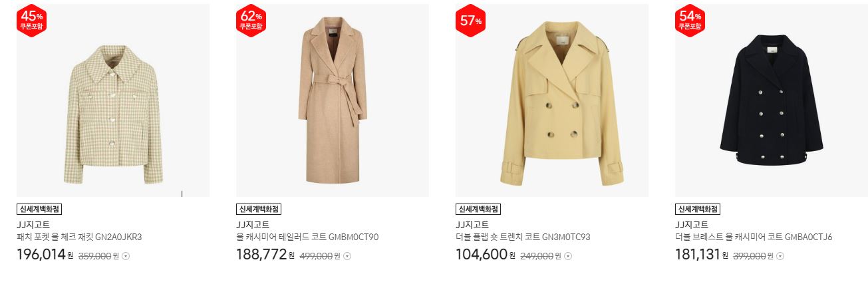Expand price details for 181,131원 coat
868x282 pixels.
[780, 256]
